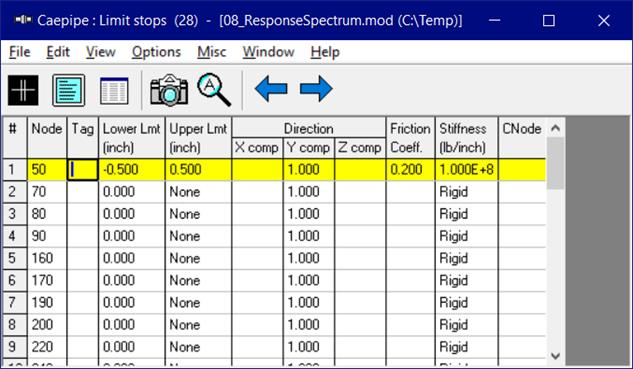Click Rigid stiffness for node 220
The image size is (633, 369).
coord(466,347)
